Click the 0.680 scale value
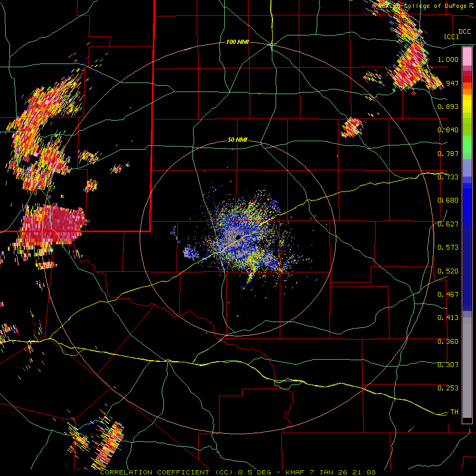The image size is (476, 476). coord(448,200)
